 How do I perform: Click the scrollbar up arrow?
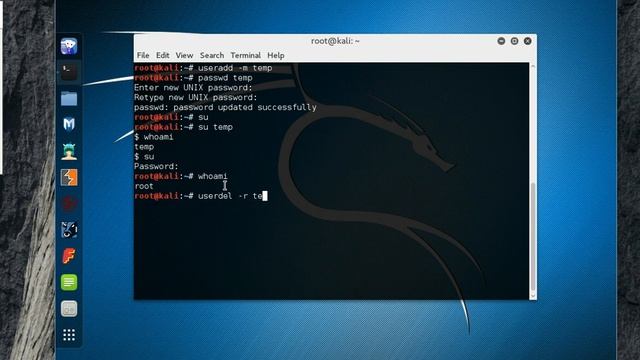click(x=533, y=66)
